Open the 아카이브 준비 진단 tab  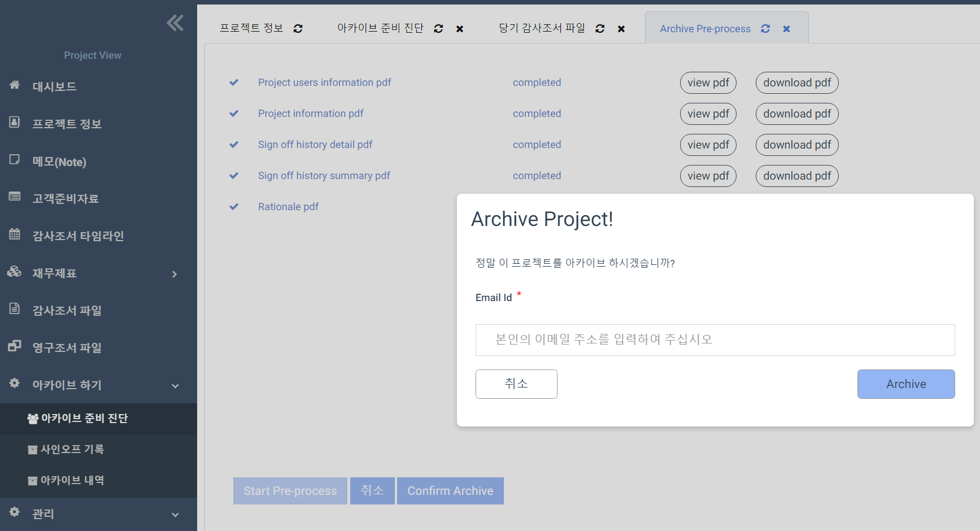coord(380,28)
